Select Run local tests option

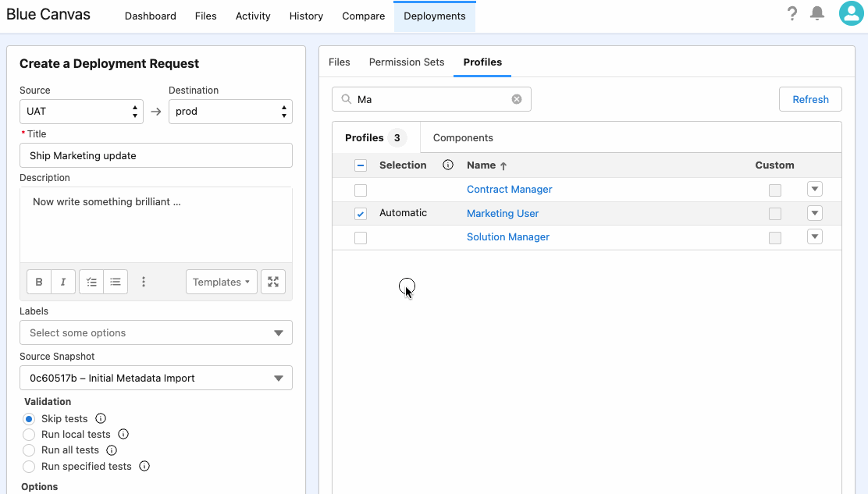point(29,435)
